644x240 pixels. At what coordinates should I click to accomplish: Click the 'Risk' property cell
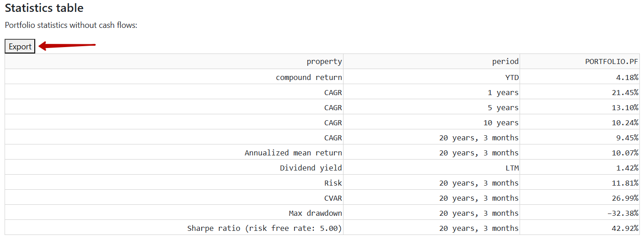pyautogui.click(x=174, y=182)
